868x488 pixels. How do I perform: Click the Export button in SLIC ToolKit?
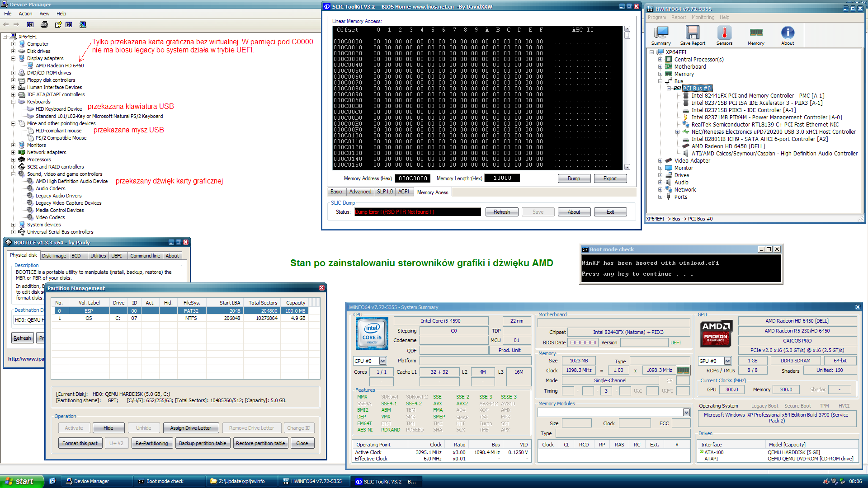610,178
